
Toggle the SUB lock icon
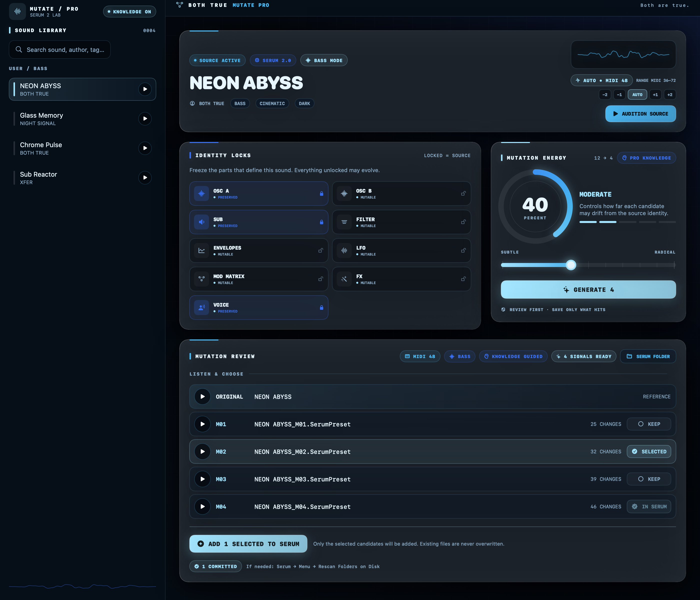point(321,222)
